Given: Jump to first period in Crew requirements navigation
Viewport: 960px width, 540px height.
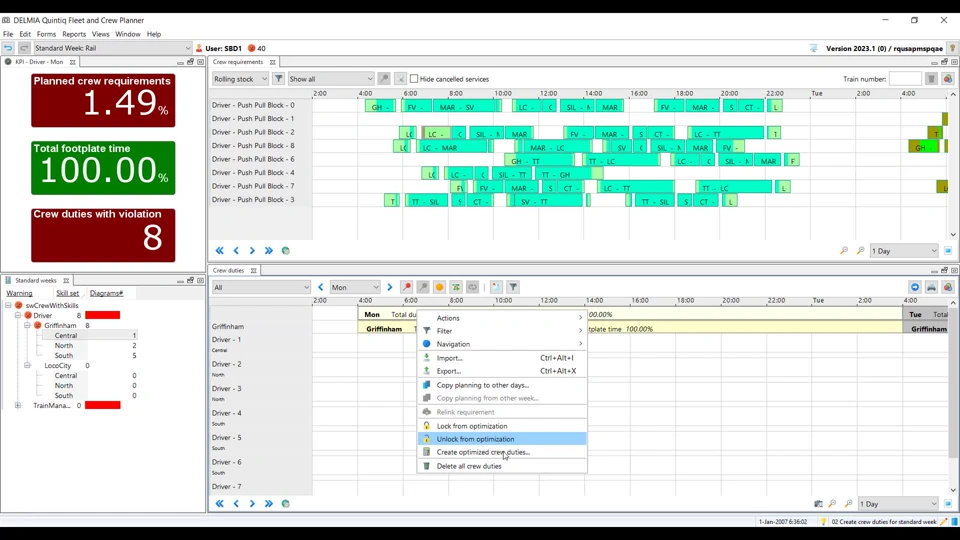Looking at the screenshot, I should pos(219,250).
